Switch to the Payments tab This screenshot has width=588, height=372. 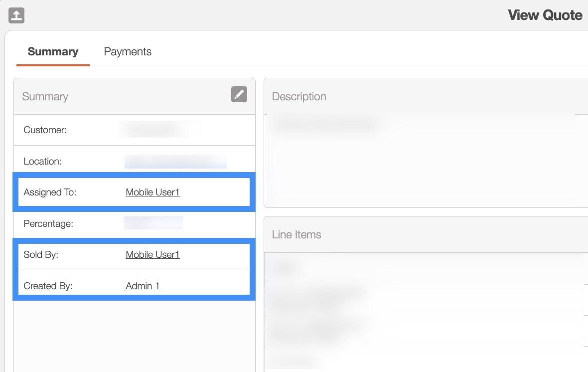128,52
